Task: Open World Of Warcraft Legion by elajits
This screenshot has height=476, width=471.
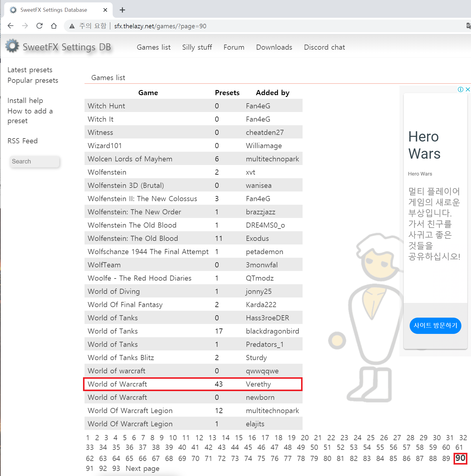Action: (x=130, y=424)
